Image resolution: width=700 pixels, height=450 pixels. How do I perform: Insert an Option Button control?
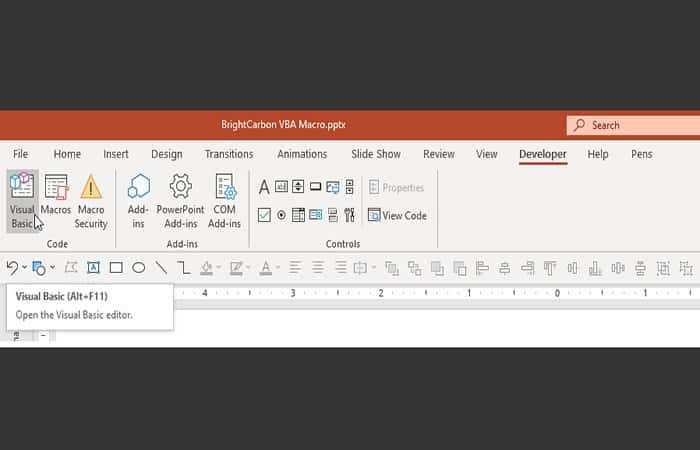pyautogui.click(x=281, y=215)
